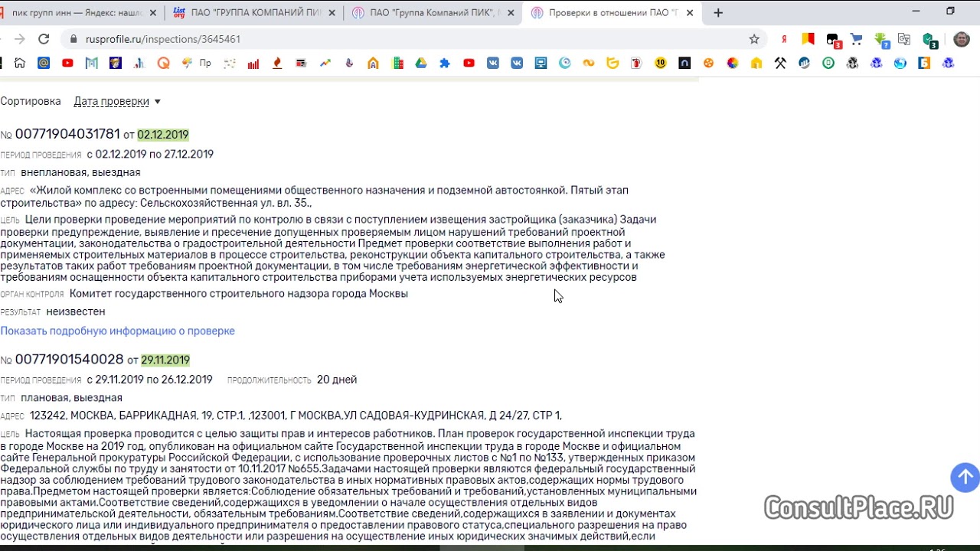This screenshot has height=551, width=980.
Task: Click the Сортировка label
Action: [31, 101]
